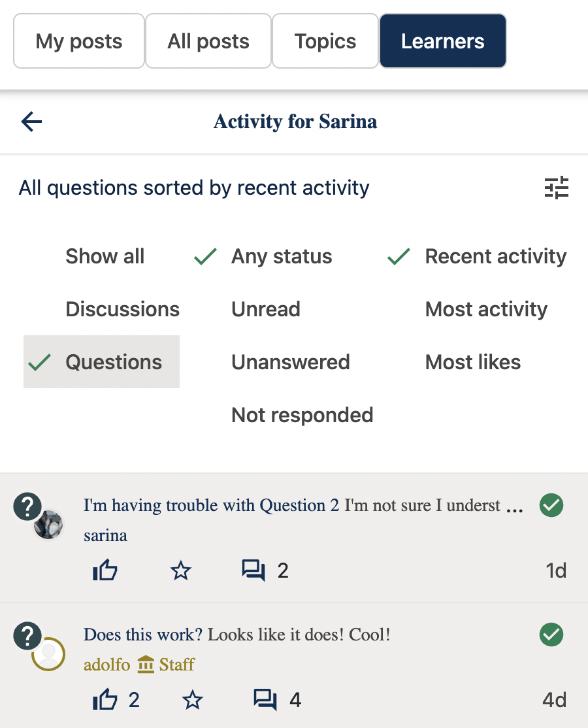Click comments icon on adolfo's post
This screenshot has height=728, width=588.
265,701
